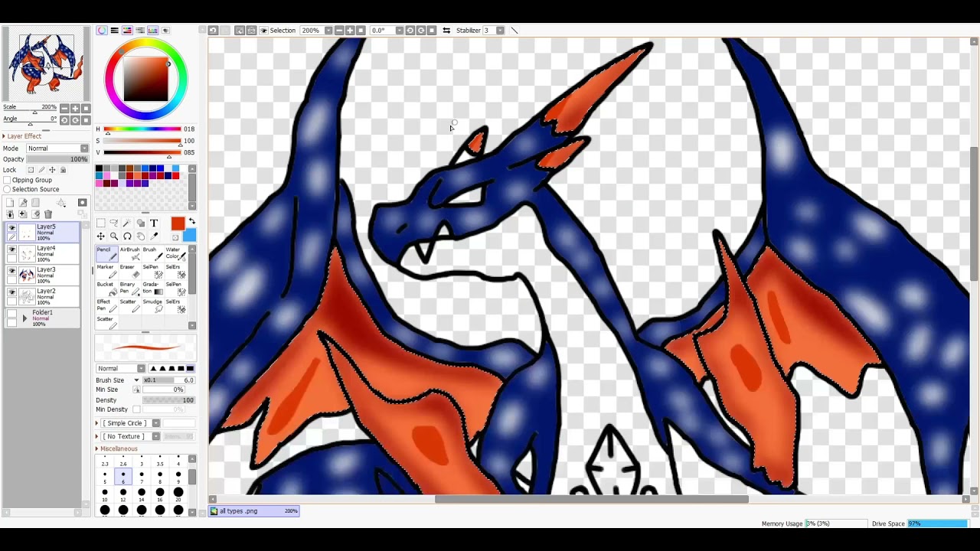Adjust the Hue slider
The height and width of the screenshot is (551, 980).
(143, 129)
